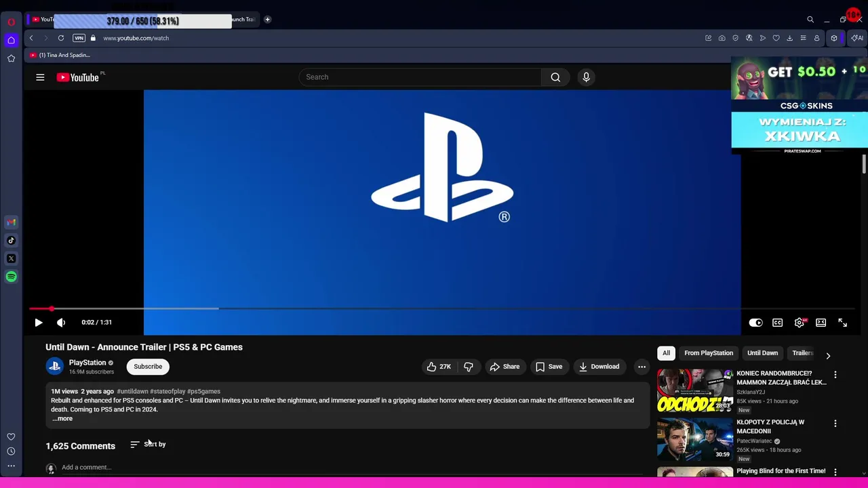The image size is (868, 488).
Task: Open more actions three-dot menu
Action: coord(642,367)
